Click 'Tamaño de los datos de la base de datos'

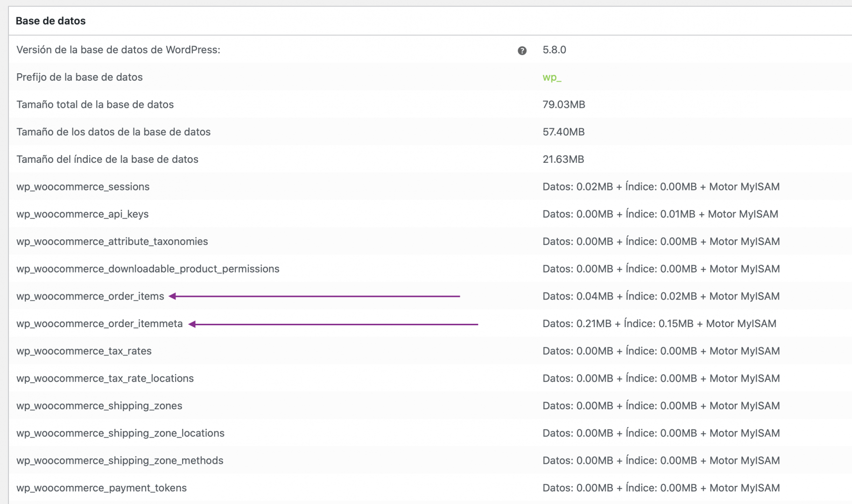tap(113, 132)
